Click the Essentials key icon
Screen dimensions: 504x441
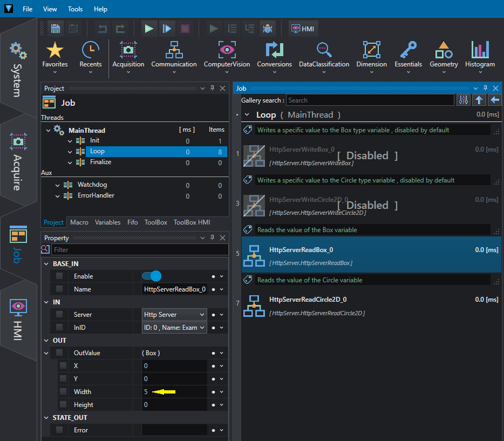pyautogui.click(x=408, y=50)
